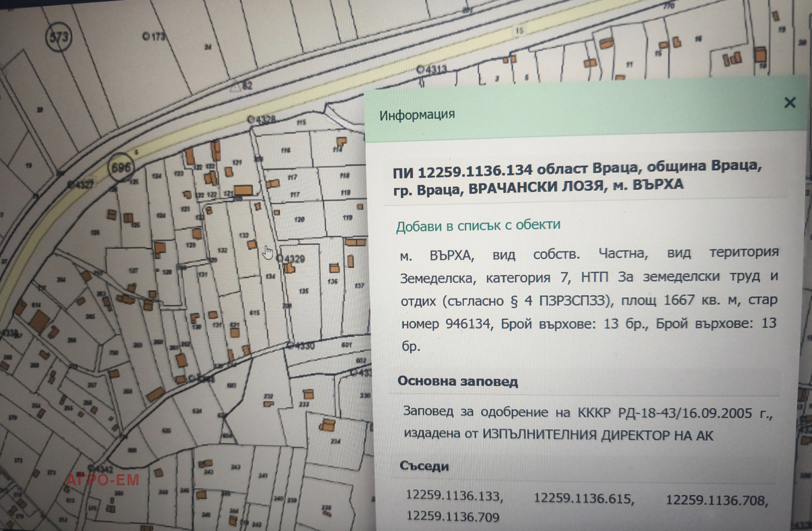
Task: Open the Добави в списък с обекти link
Action: click(479, 225)
